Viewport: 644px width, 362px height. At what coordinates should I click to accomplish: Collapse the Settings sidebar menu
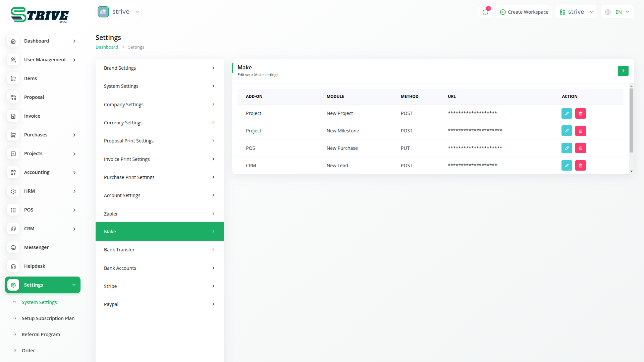click(43, 285)
